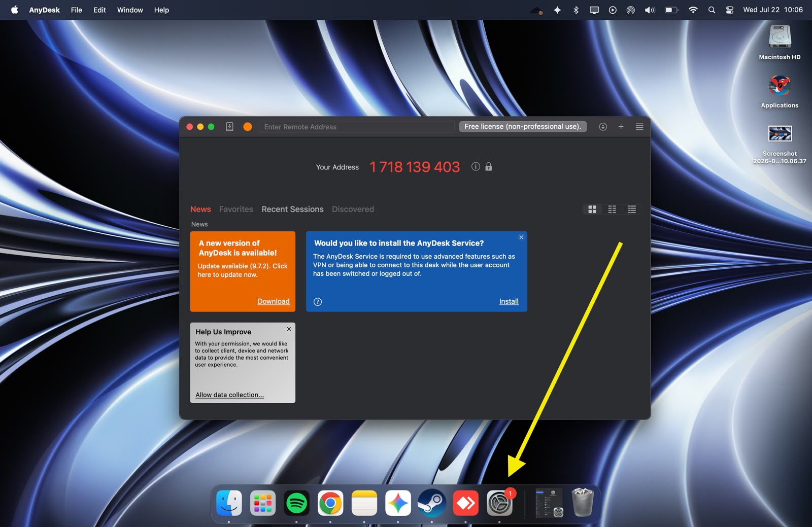812x527 pixels.
Task: Click your address number 1 718 139 403
Action: (x=415, y=167)
